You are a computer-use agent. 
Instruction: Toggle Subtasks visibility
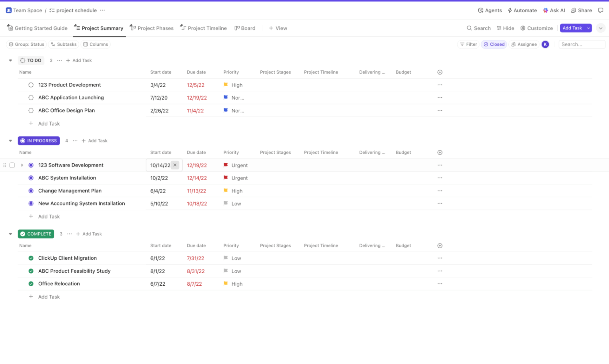pos(63,44)
